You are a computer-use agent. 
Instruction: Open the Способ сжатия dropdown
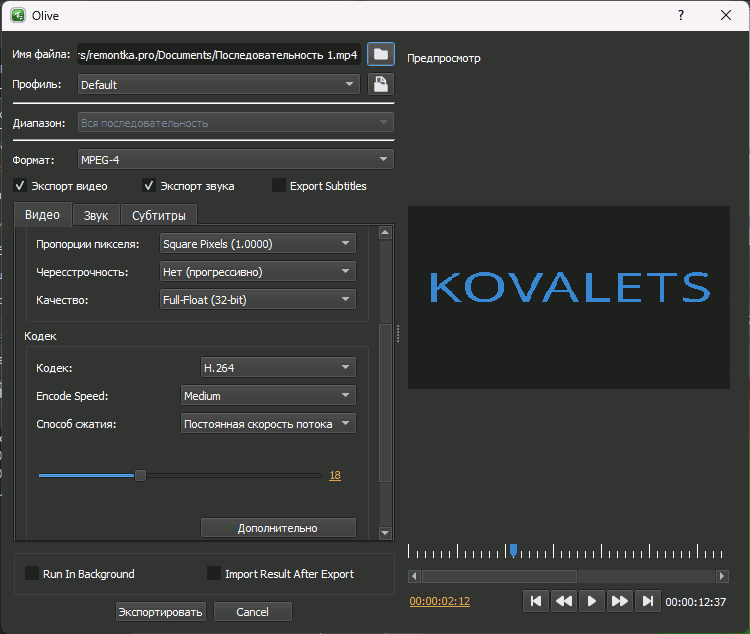[x=268, y=423]
